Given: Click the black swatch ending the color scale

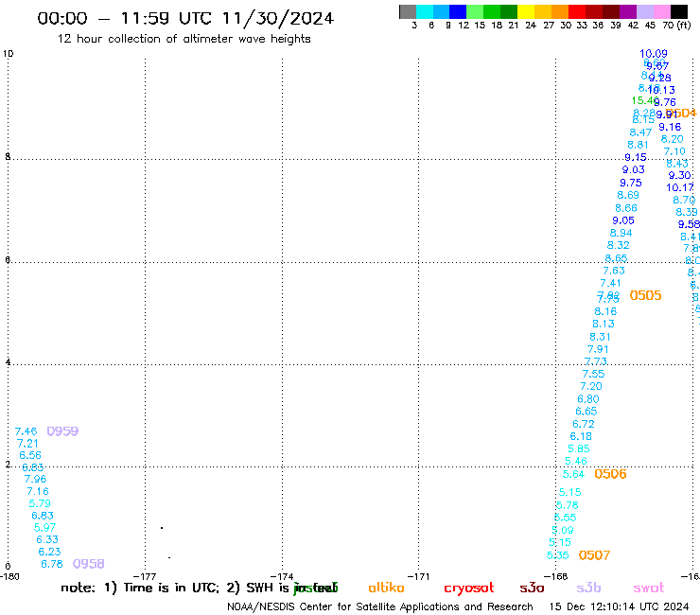Looking at the screenshot, I should (679, 11).
